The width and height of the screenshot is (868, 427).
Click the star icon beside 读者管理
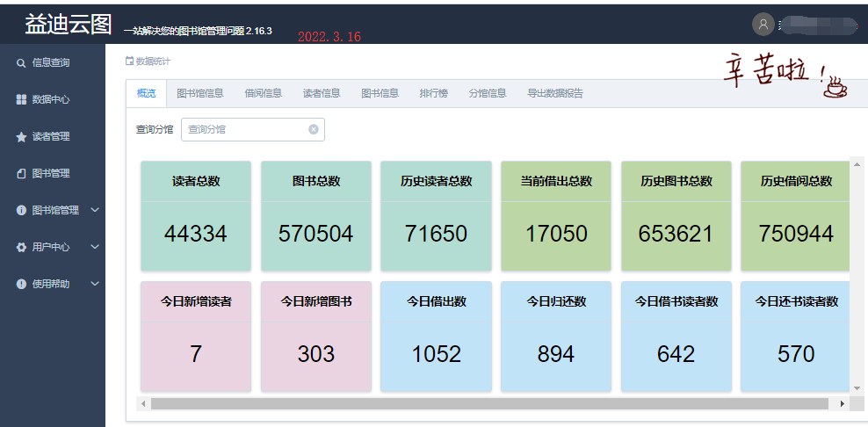(x=21, y=137)
